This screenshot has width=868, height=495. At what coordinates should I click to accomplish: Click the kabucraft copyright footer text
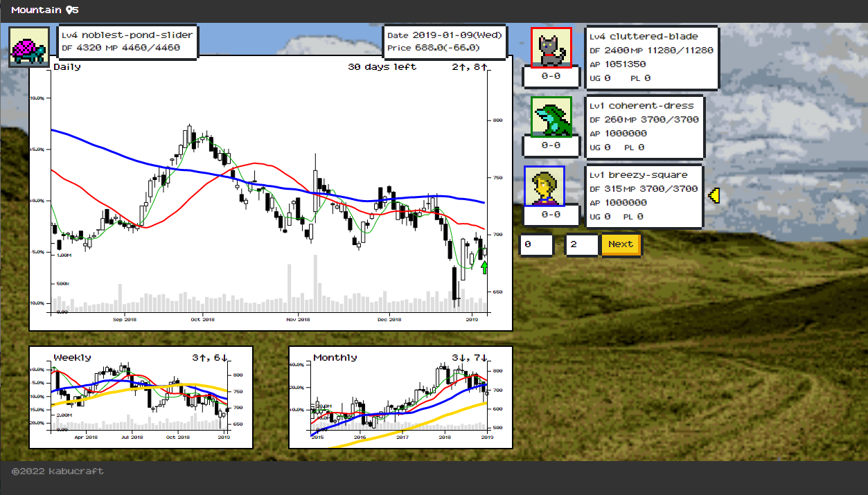pos(57,471)
